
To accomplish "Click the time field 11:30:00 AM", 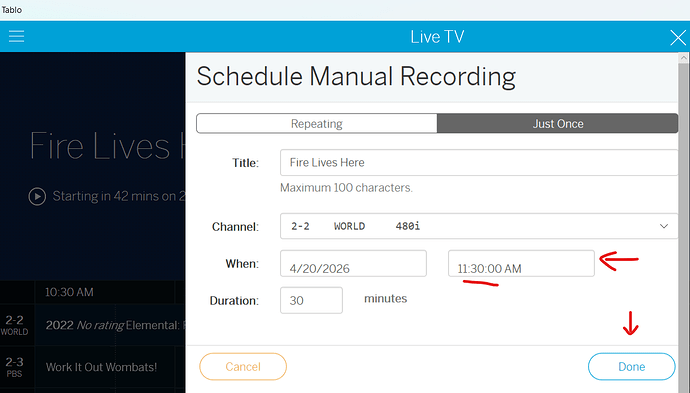I will [x=521, y=263].
